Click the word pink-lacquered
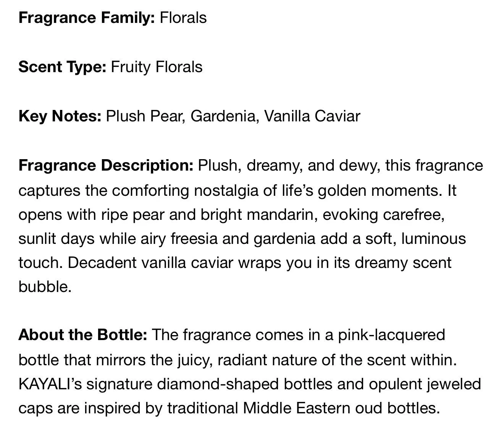Viewport: 504px width, 429px height. [x=392, y=335]
